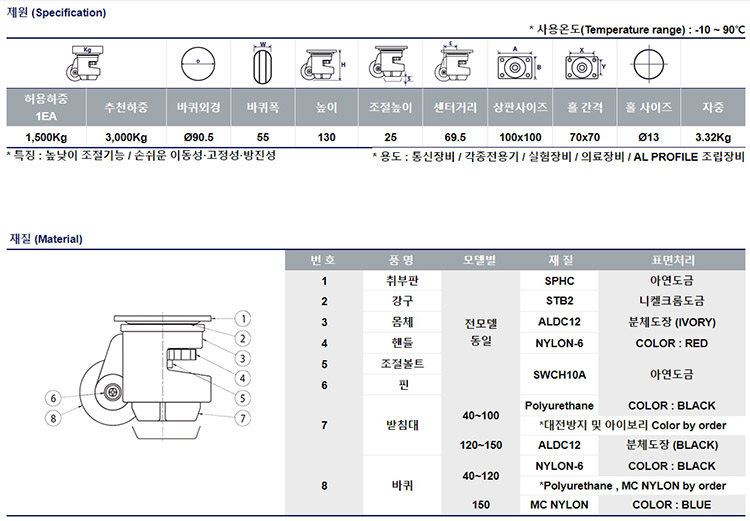Viewport: 750px width, 521px height.
Task: Click callout number 4 in the diagram
Action: pyautogui.click(x=243, y=378)
